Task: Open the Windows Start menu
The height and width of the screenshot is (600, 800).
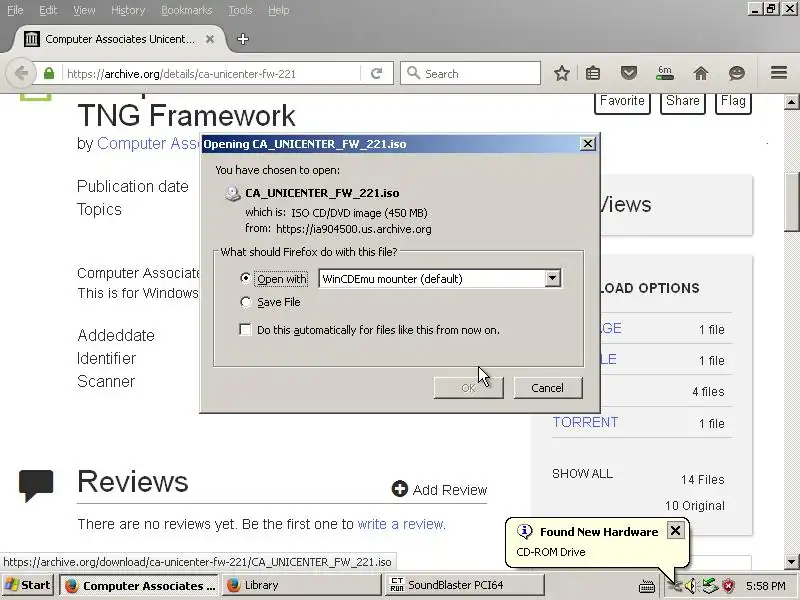Action: pyautogui.click(x=28, y=585)
